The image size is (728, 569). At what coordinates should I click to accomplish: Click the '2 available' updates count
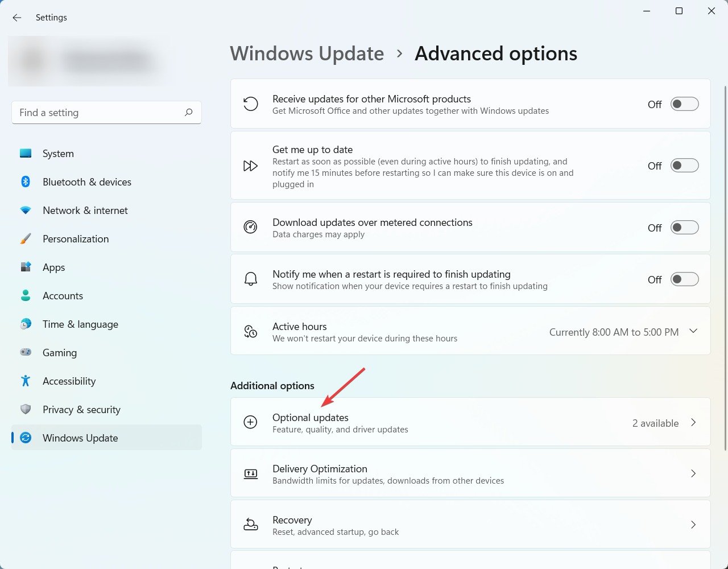click(x=655, y=423)
